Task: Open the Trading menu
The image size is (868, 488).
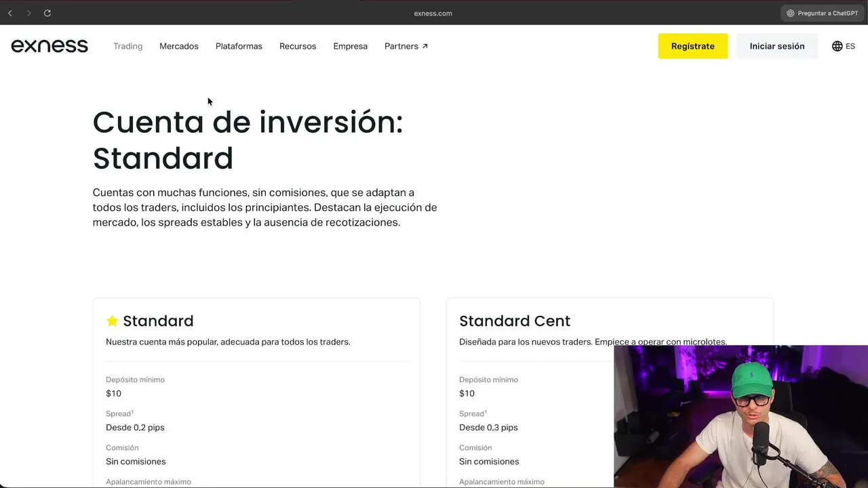Action: tap(127, 46)
